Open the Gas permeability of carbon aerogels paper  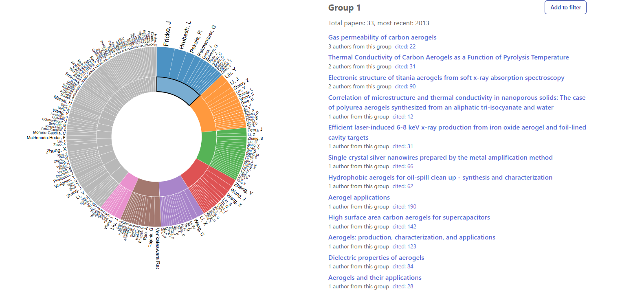[382, 37]
